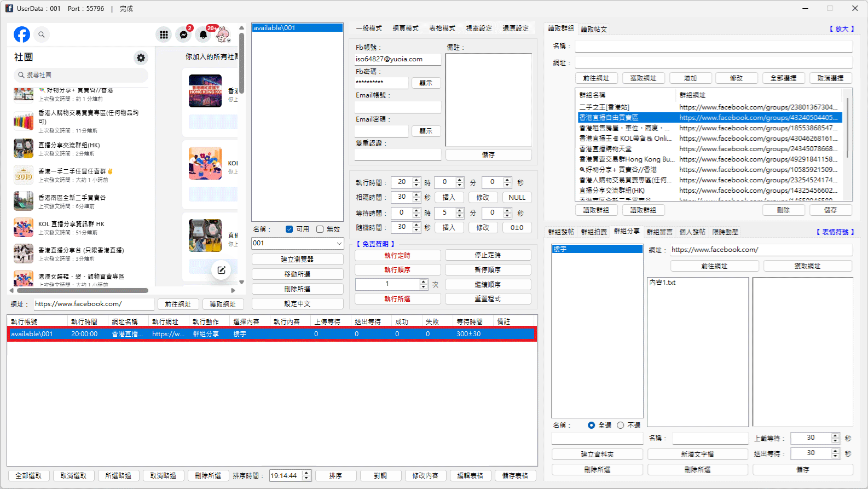The image size is (868, 489).
Task: Check the 無效 checkbox
Action: click(x=320, y=229)
